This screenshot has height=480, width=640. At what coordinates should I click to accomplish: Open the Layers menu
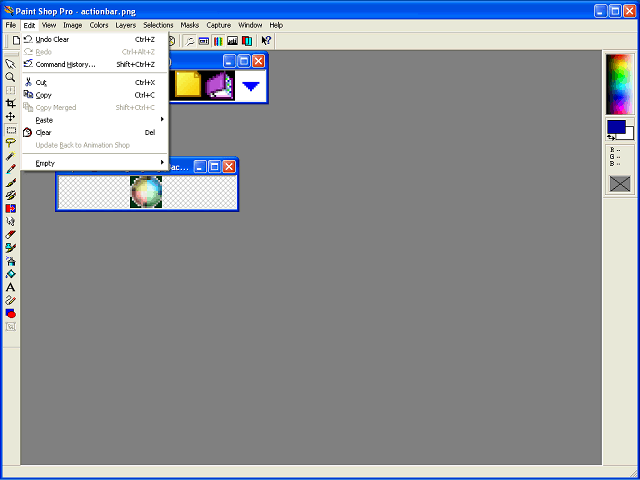pyautogui.click(x=126, y=25)
